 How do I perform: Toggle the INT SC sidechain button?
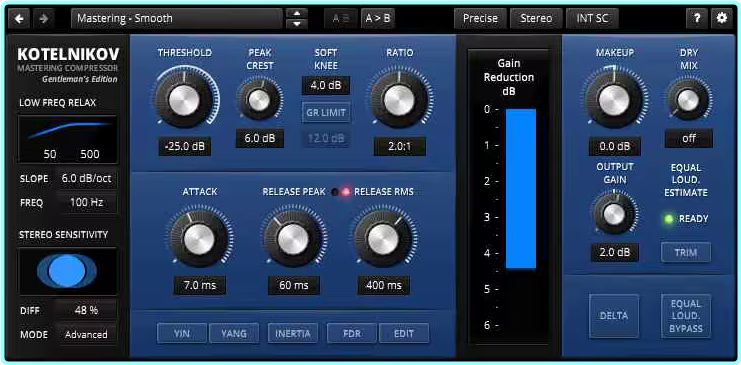[592, 18]
